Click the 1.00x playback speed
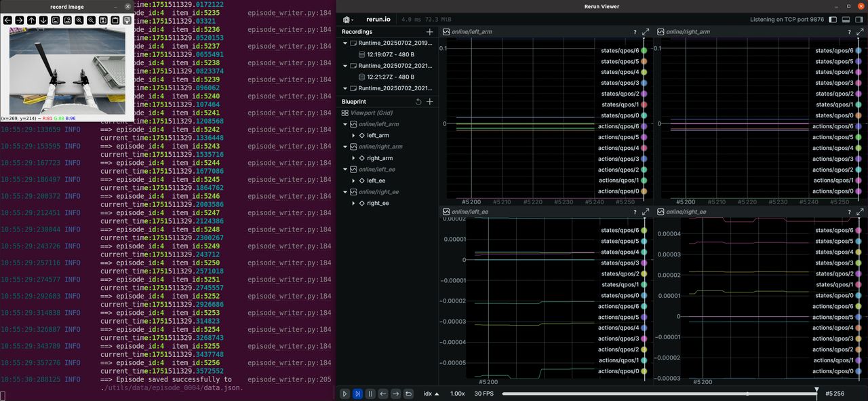This screenshot has height=401, width=868. point(458,394)
